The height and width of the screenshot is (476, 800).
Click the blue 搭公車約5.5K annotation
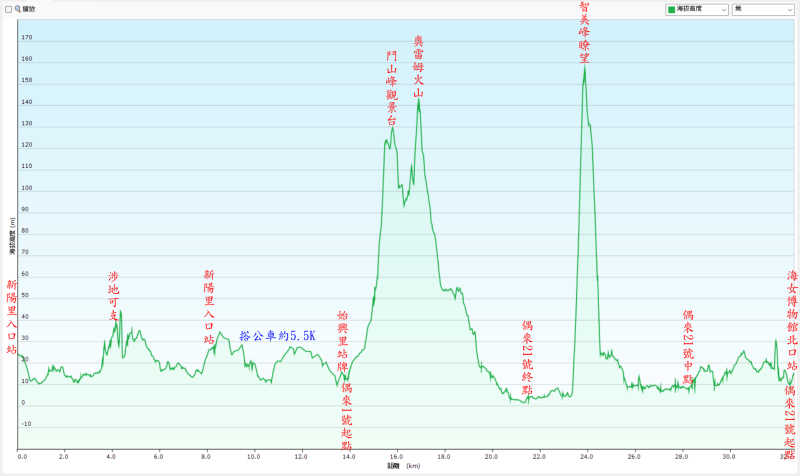pos(278,336)
